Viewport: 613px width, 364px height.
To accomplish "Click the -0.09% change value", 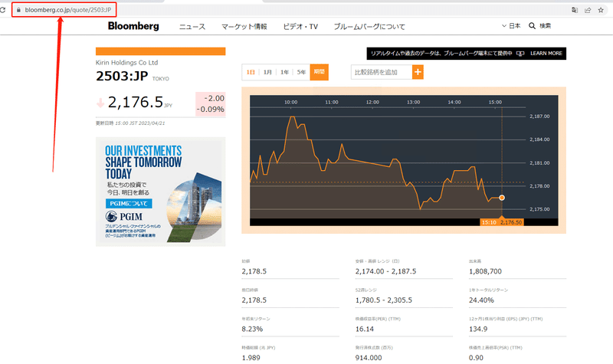I will (210, 109).
